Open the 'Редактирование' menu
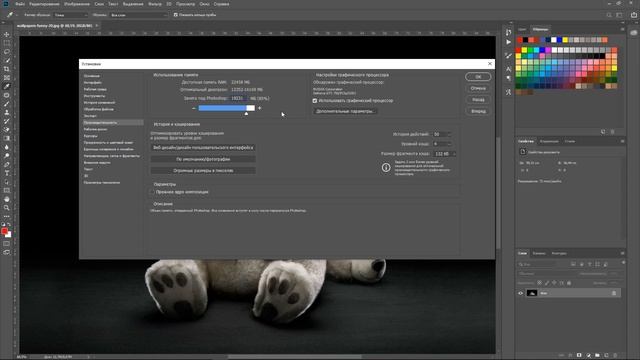The width and height of the screenshot is (640, 360). [x=44, y=4]
